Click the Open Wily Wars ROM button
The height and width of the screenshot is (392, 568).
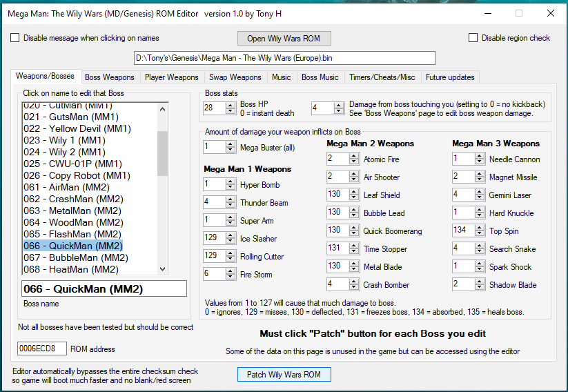click(x=284, y=38)
